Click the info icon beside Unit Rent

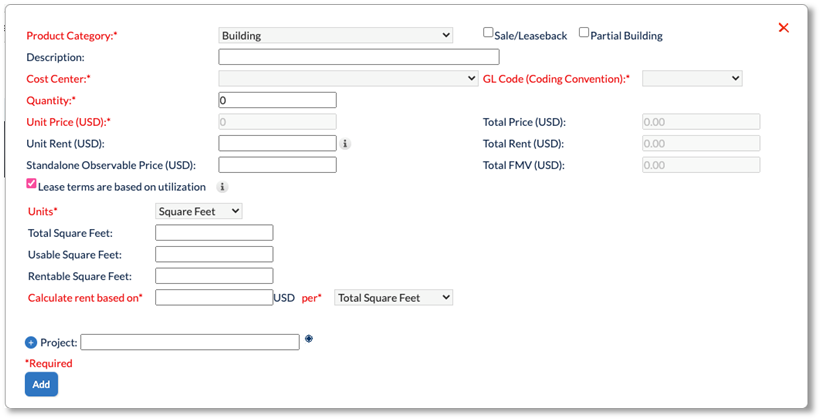345,143
